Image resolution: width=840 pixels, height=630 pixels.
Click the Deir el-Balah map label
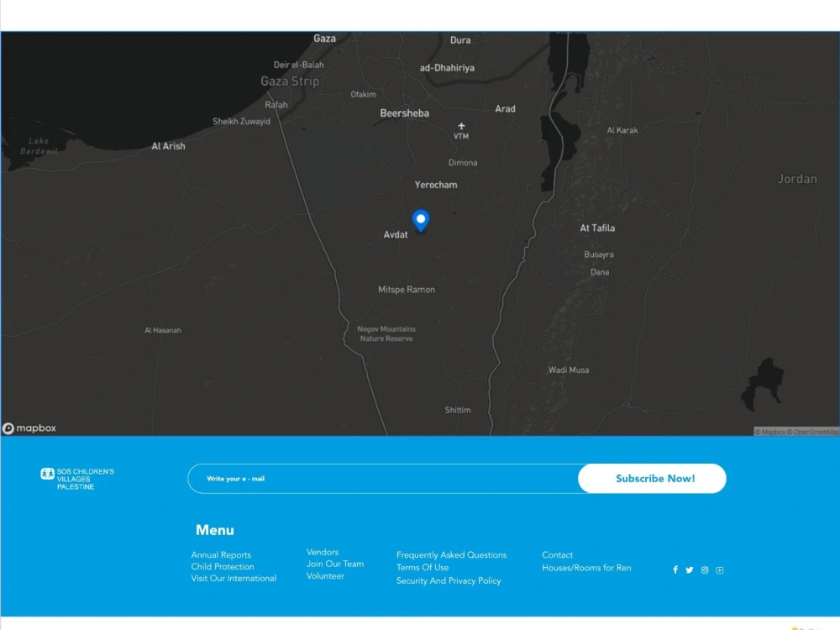[298, 65]
